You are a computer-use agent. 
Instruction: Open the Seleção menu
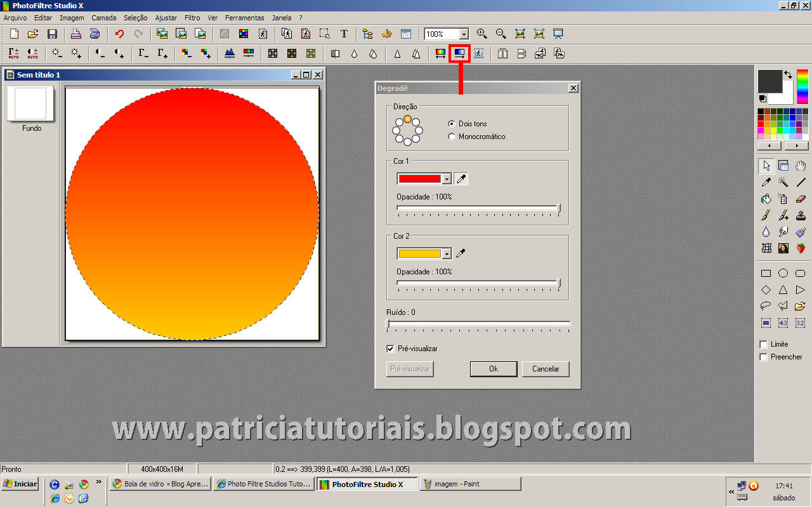click(x=136, y=18)
